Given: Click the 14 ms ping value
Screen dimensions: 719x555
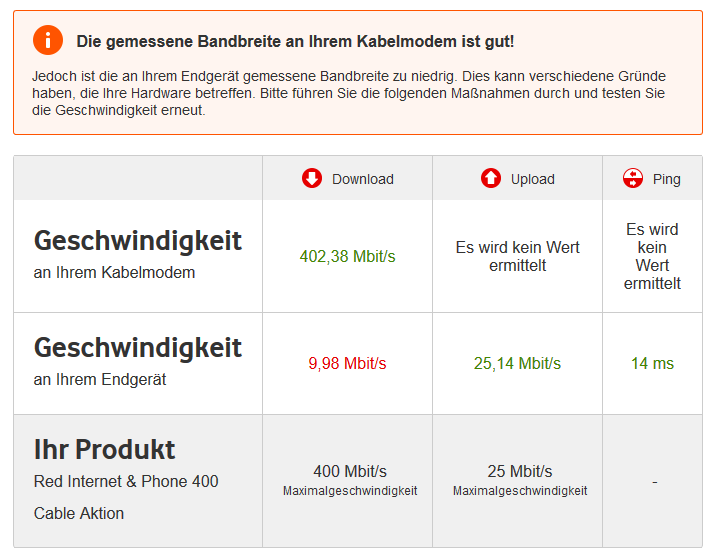Looking at the screenshot, I should [652, 364].
